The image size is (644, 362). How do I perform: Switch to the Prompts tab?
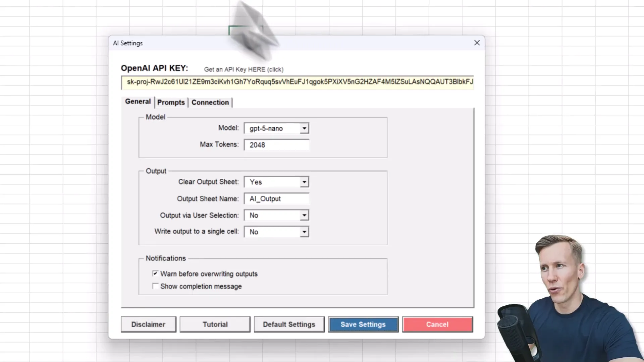click(x=171, y=102)
